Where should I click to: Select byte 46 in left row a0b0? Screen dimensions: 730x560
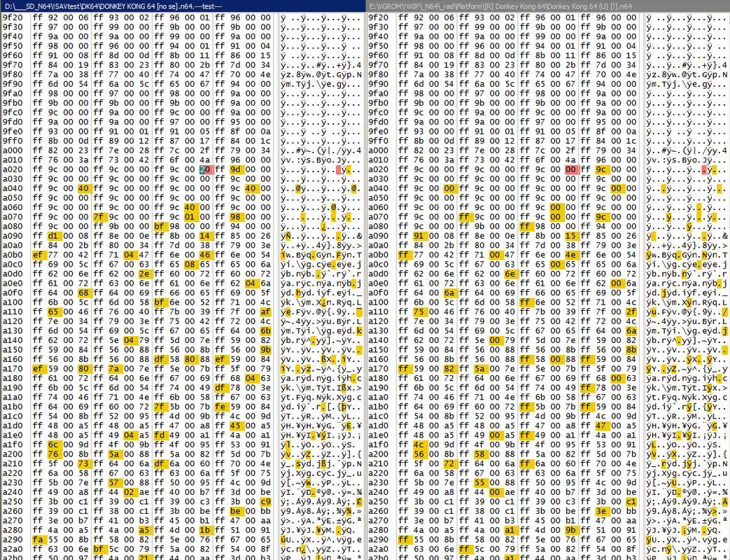(205, 255)
